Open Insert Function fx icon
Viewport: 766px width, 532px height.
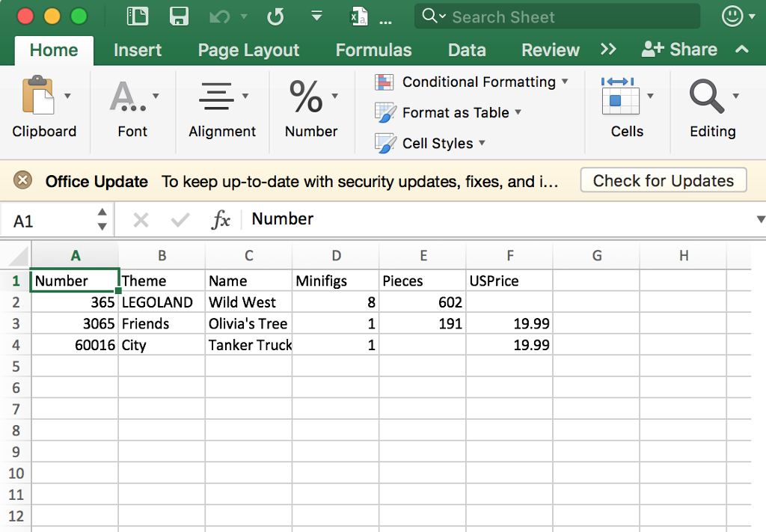[221, 220]
